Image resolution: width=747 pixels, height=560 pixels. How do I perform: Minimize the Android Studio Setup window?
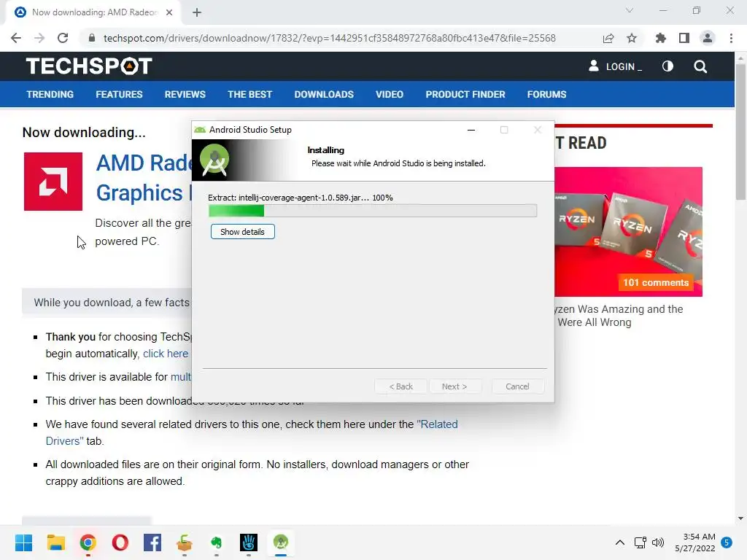(471, 130)
